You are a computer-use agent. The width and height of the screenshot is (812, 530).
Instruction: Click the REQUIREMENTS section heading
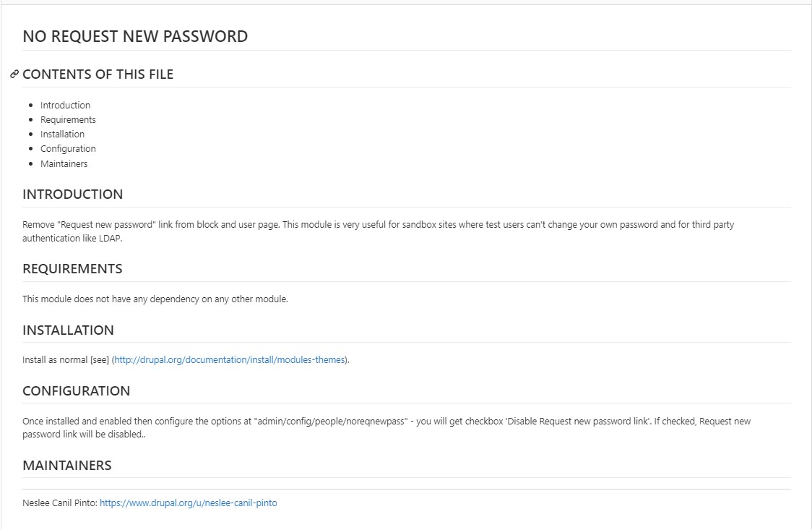(x=72, y=269)
